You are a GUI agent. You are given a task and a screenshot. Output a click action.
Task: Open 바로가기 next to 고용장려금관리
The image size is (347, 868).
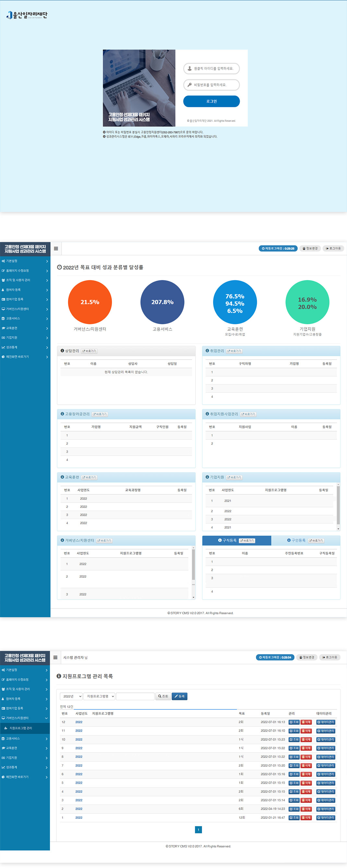click(x=100, y=414)
